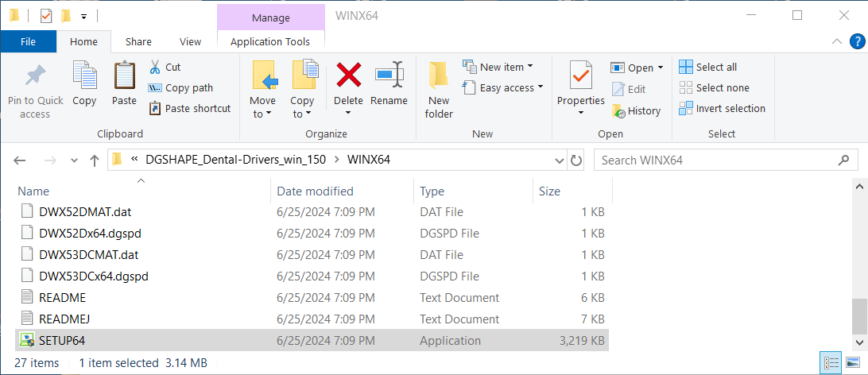868x375 pixels.
Task: Click Edit in the Open group
Action: coord(629,89)
